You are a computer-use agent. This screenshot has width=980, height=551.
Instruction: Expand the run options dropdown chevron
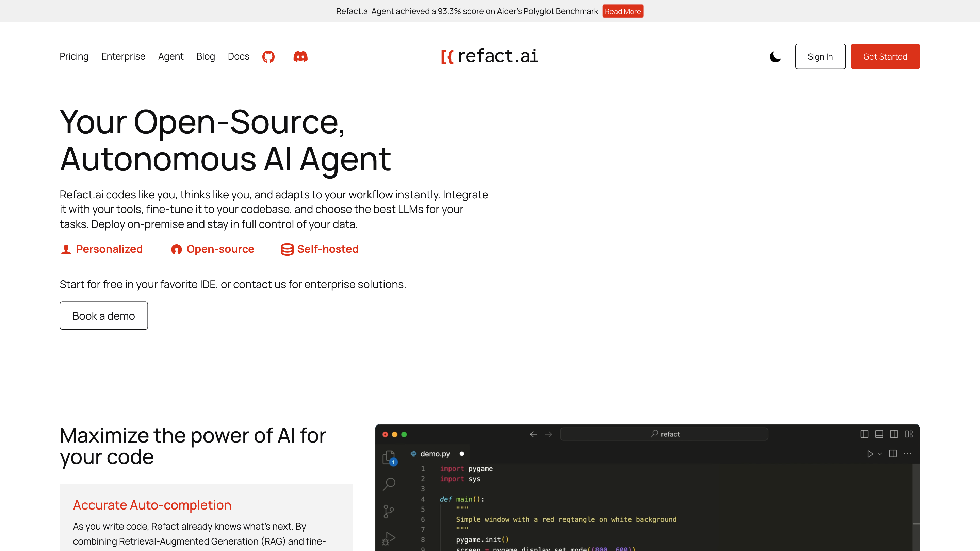(880, 454)
